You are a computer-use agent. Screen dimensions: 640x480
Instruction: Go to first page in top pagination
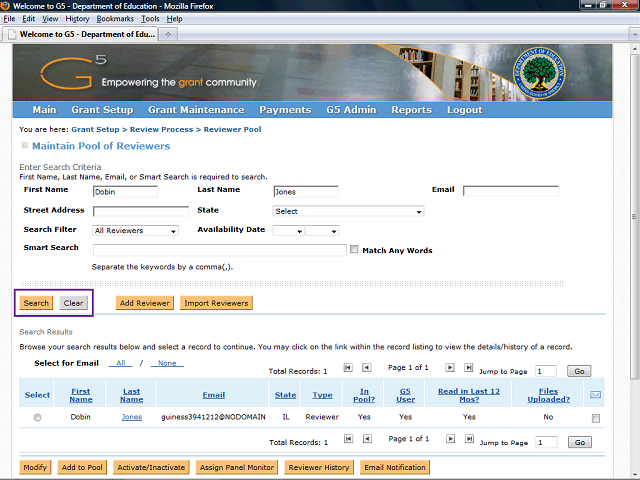(x=348, y=367)
